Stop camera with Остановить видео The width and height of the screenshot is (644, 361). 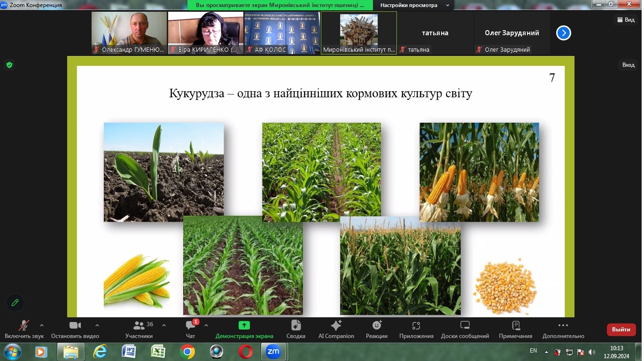75,329
